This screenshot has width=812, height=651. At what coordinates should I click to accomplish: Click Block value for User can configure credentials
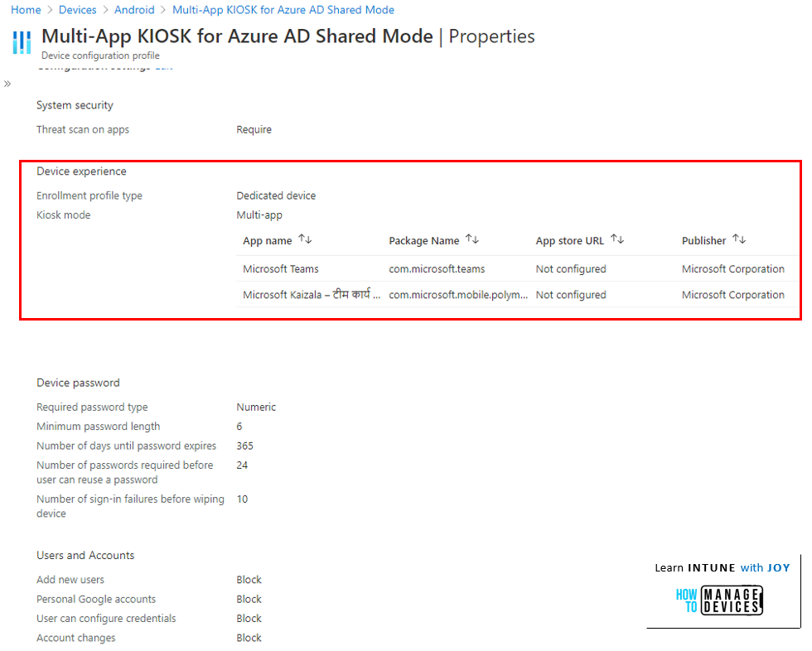(x=249, y=619)
